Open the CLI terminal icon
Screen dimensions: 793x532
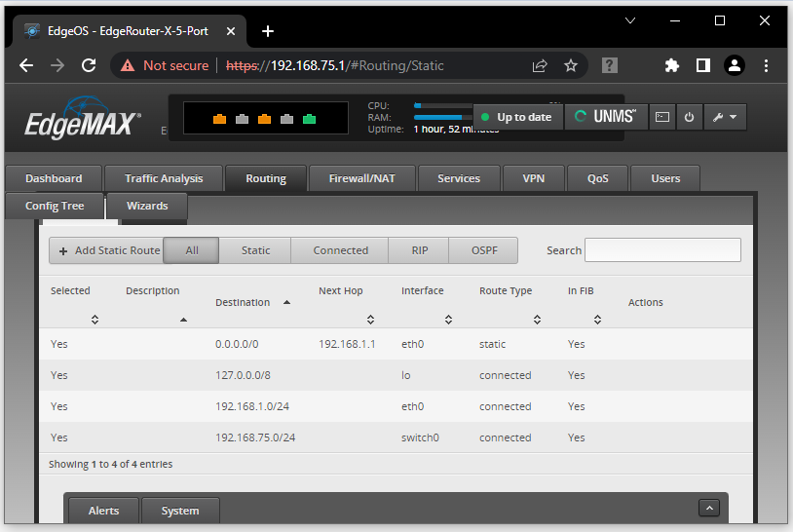tap(662, 117)
